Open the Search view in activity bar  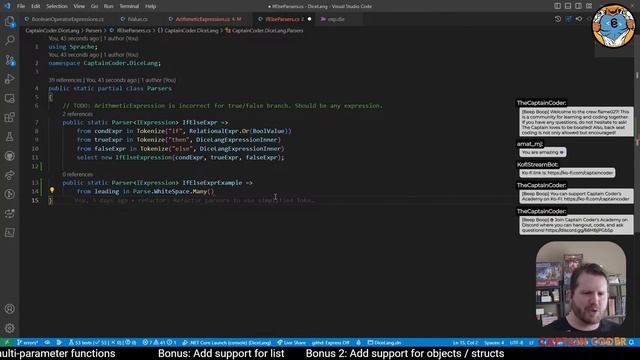coord(9,40)
